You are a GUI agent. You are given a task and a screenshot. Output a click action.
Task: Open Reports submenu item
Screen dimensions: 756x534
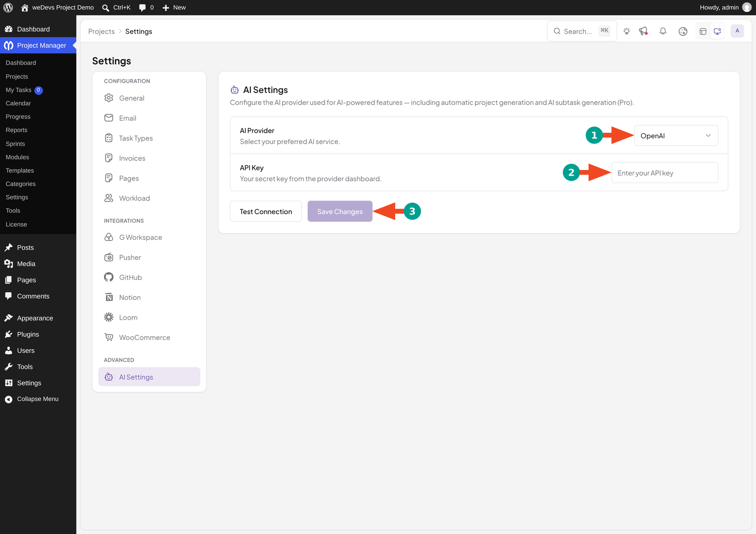[17, 130]
